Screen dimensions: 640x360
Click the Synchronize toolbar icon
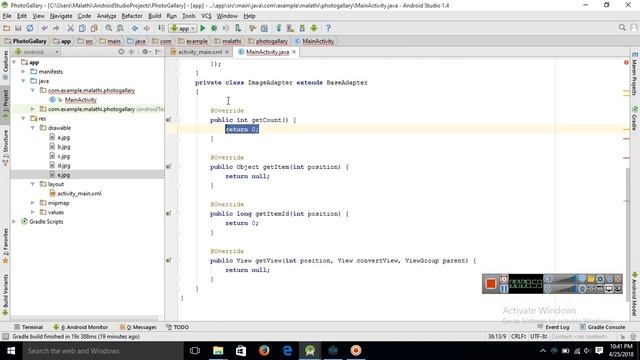click(30, 28)
